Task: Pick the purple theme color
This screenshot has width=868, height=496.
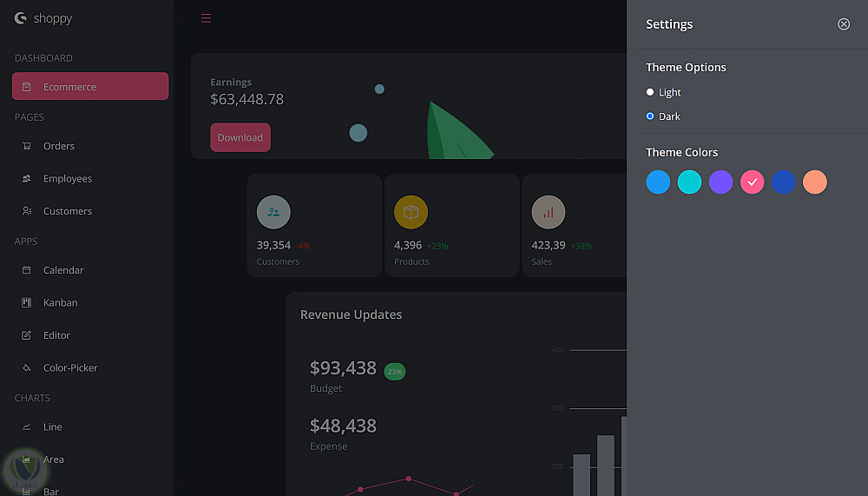Action: pos(720,182)
